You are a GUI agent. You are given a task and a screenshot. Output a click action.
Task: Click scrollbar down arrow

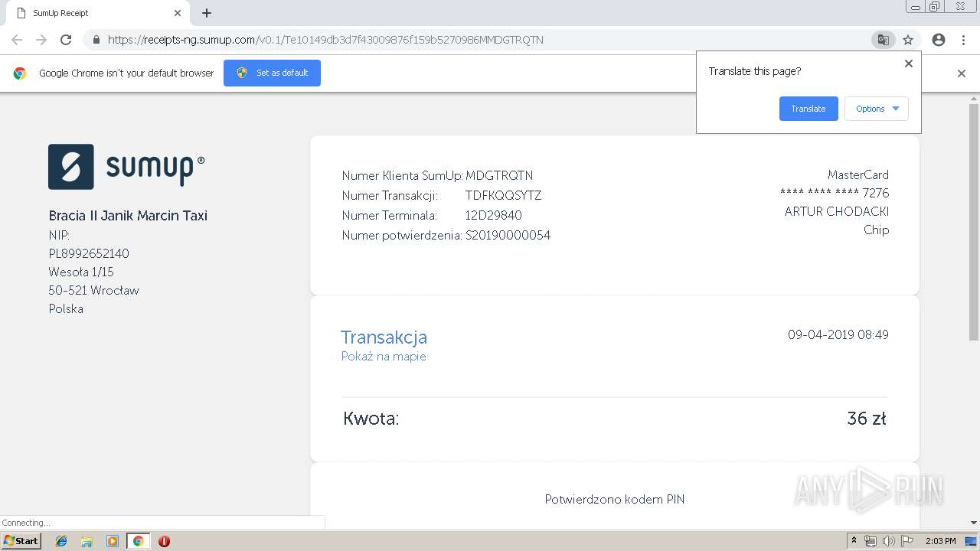click(974, 523)
